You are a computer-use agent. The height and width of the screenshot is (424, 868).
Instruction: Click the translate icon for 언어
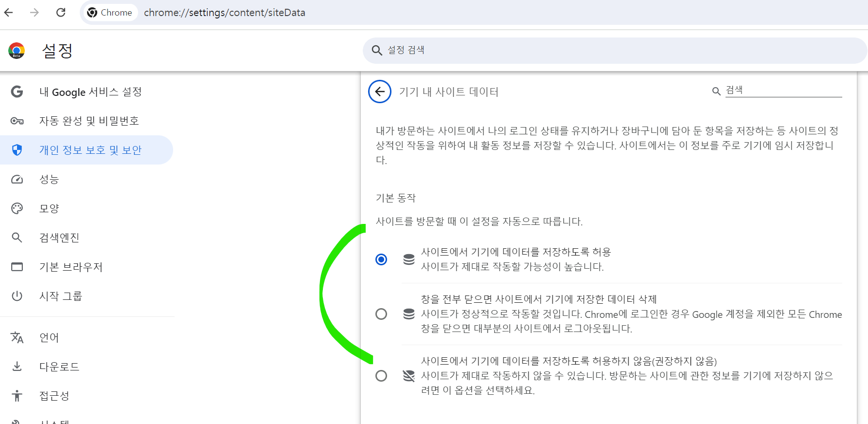[17, 337]
